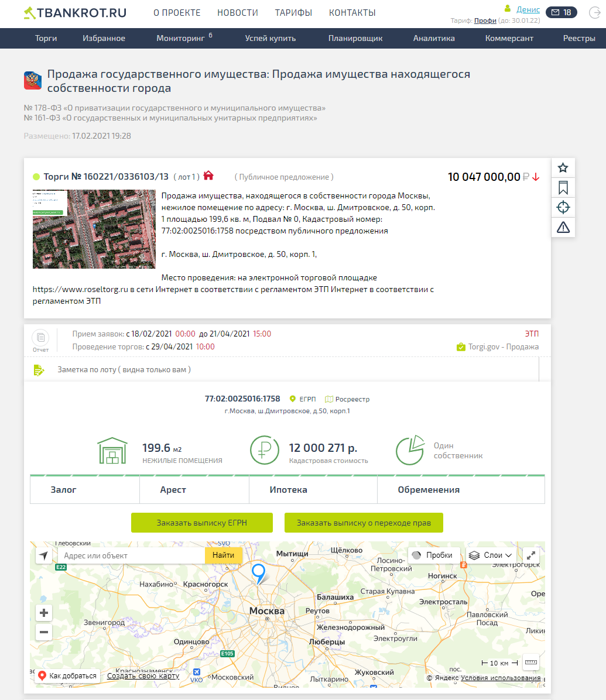Open Коммерсант section

click(x=509, y=39)
